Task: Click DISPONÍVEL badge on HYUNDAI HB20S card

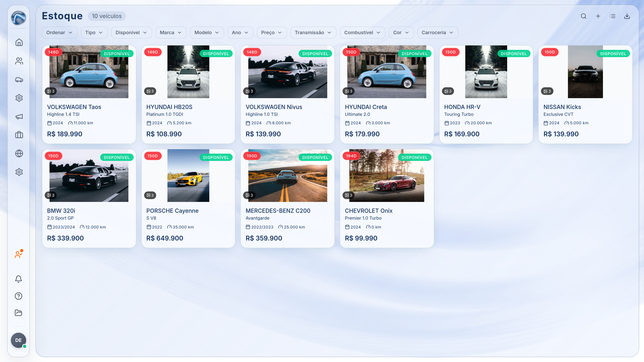Action: tap(216, 54)
